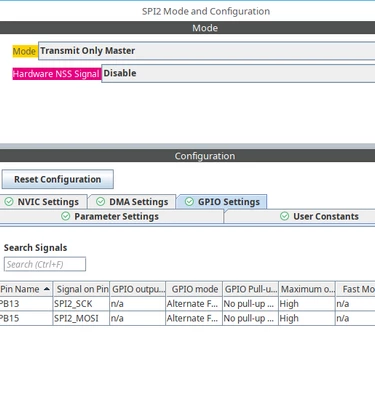The height and width of the screenshot is (400, 375).
Task: Click the Search Signals input field
Action: point(45,264)
